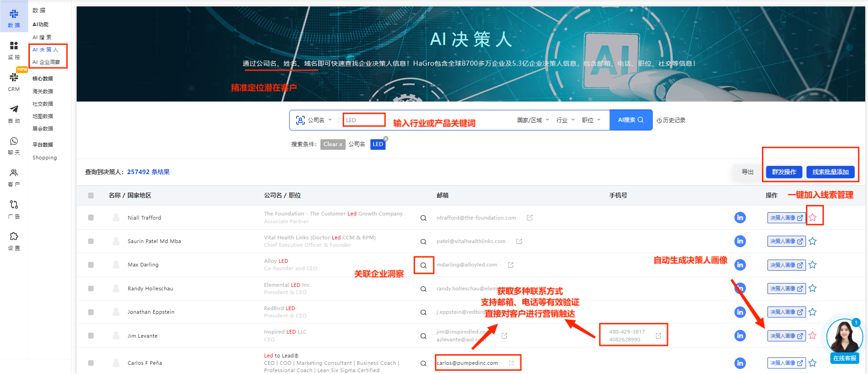Open Shopping menu item
The height and width of the screenshot is (374, 868).
coord(45,158)
